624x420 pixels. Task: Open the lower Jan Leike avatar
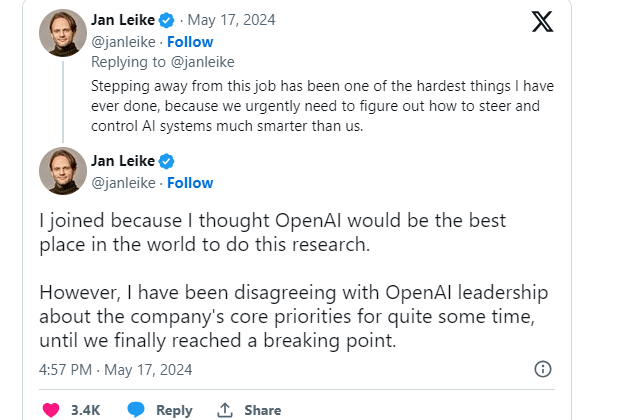pyautogui.click(x=62, y=171)
